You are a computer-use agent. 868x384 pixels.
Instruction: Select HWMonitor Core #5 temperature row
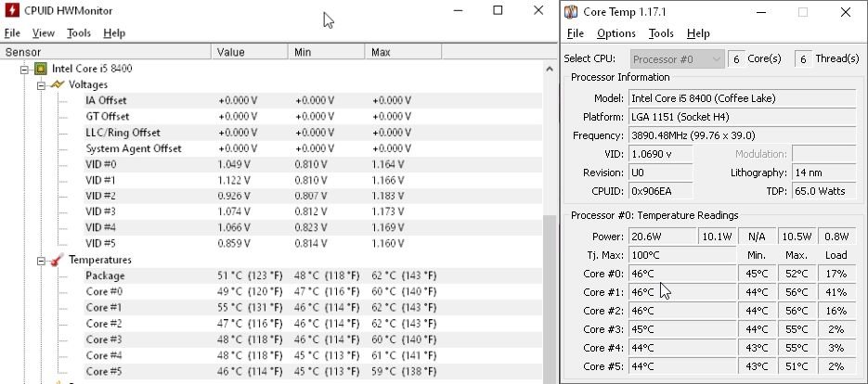pyautogui.click(x=313, y=372)
